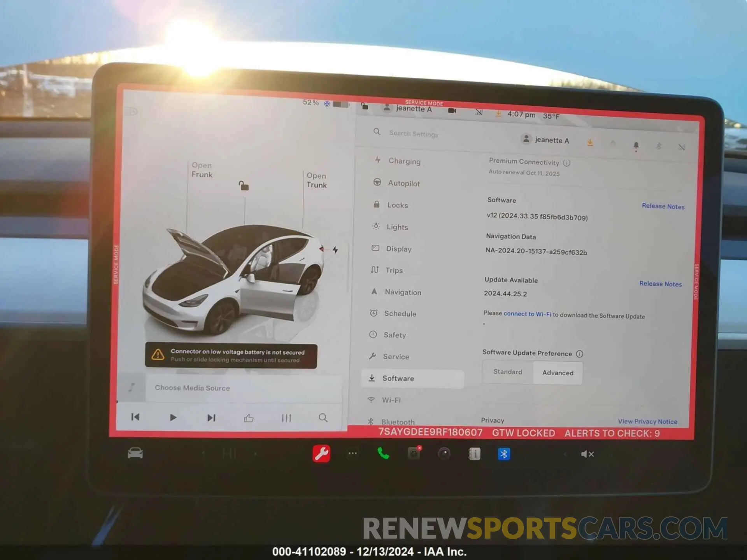Show info for Software Update Preference

pos(579,354)
